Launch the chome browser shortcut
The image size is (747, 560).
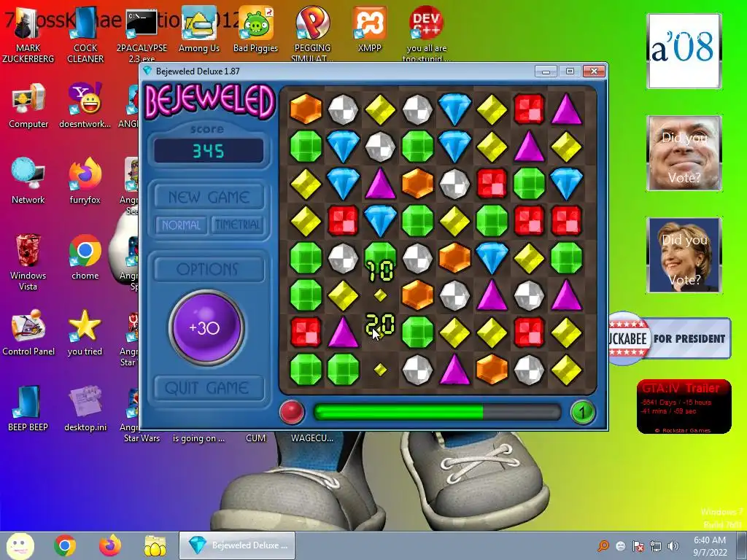85,257
